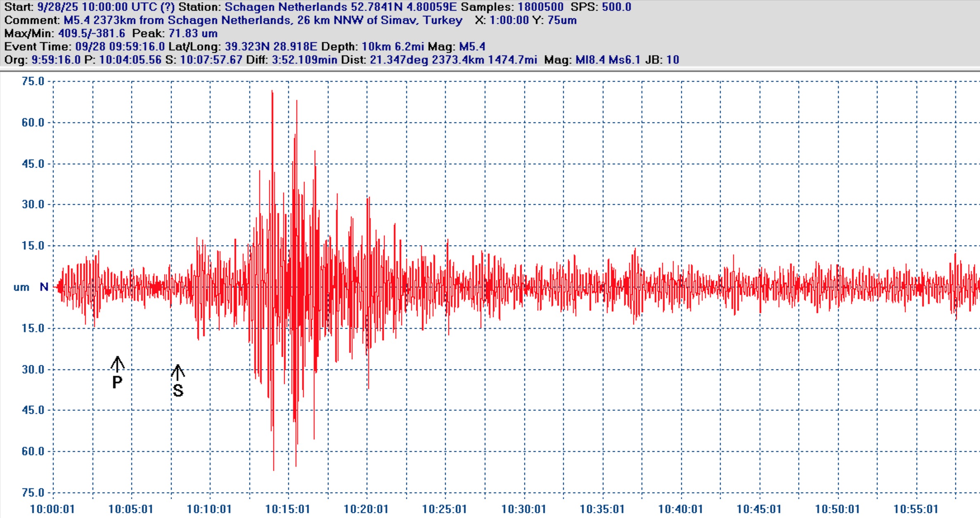Click the upper 45.0 amplitude label
Screen dimensions: 980x518
point(33,164)
